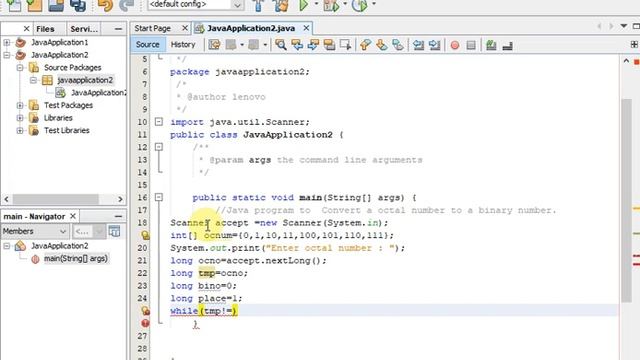Click scroll right arrow in Projects panel

click(120, 199)
